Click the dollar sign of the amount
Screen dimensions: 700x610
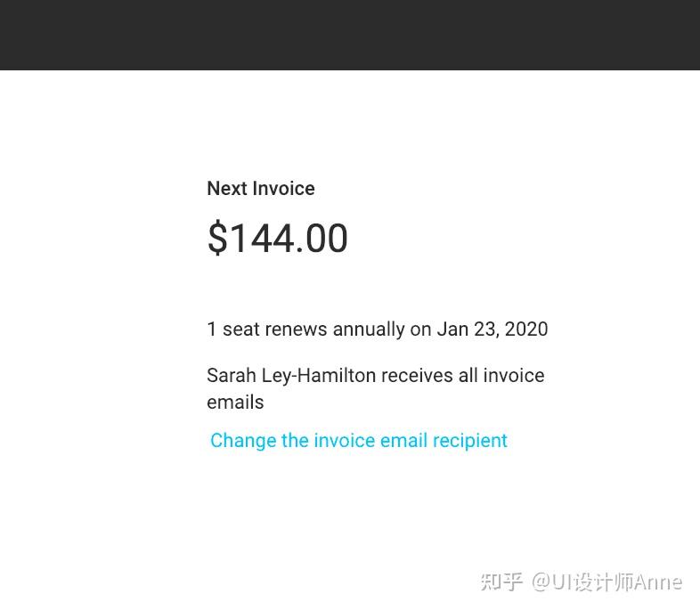[x=216, y=239]
